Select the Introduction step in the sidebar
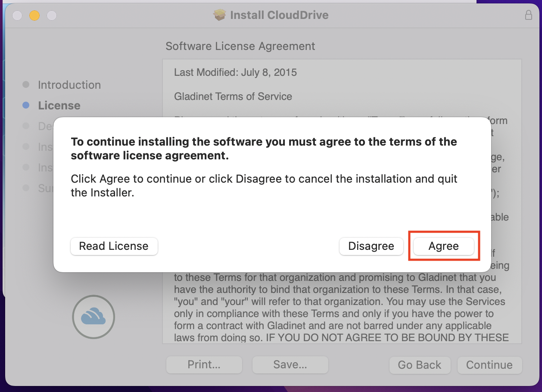The width and height of the screenshot is (542, 392). [x=69, y=85]
